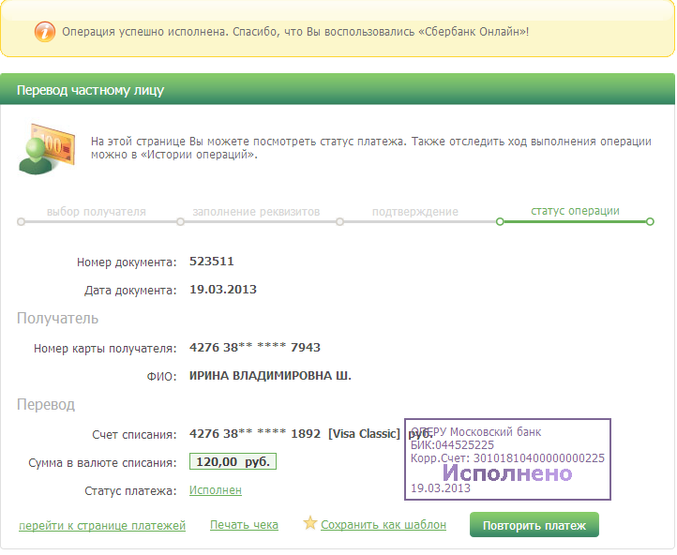Open the подтверждение step

(415, 211)
